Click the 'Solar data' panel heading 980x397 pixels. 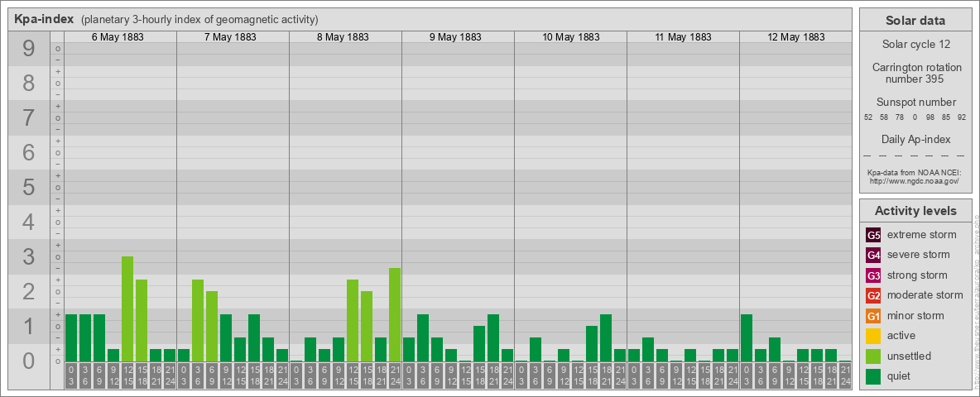(915, 20)
